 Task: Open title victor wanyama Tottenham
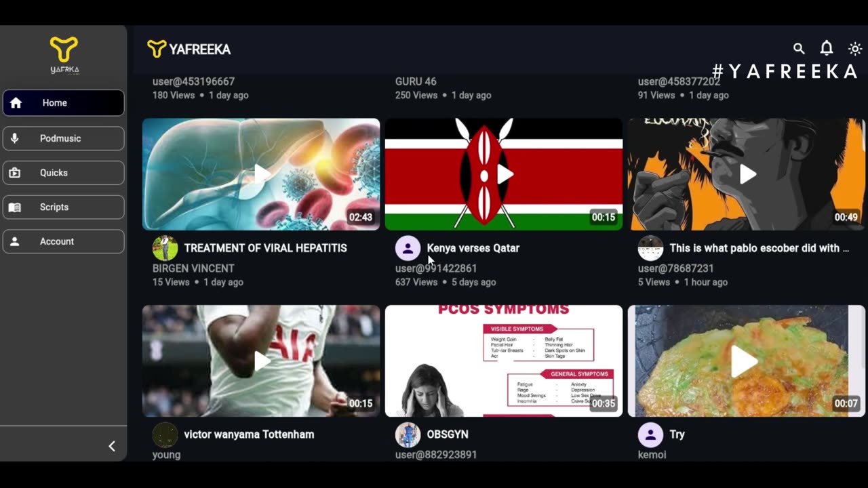point(249,434)
